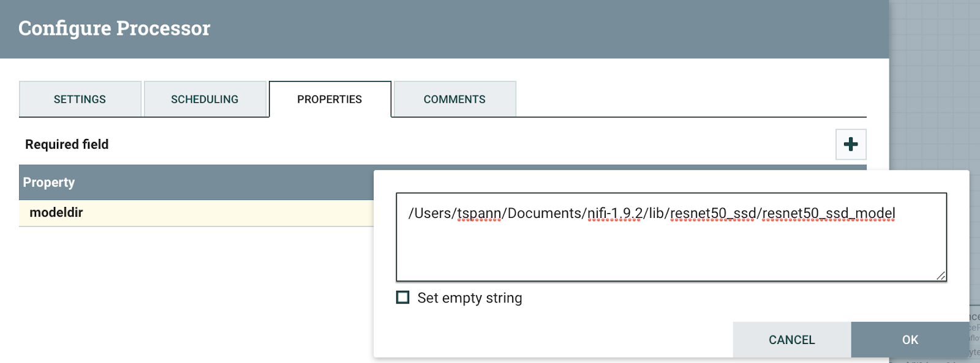Screen dimensions: 980x363
Task: Click the text area resize handle
Action: tap(941, 276)
